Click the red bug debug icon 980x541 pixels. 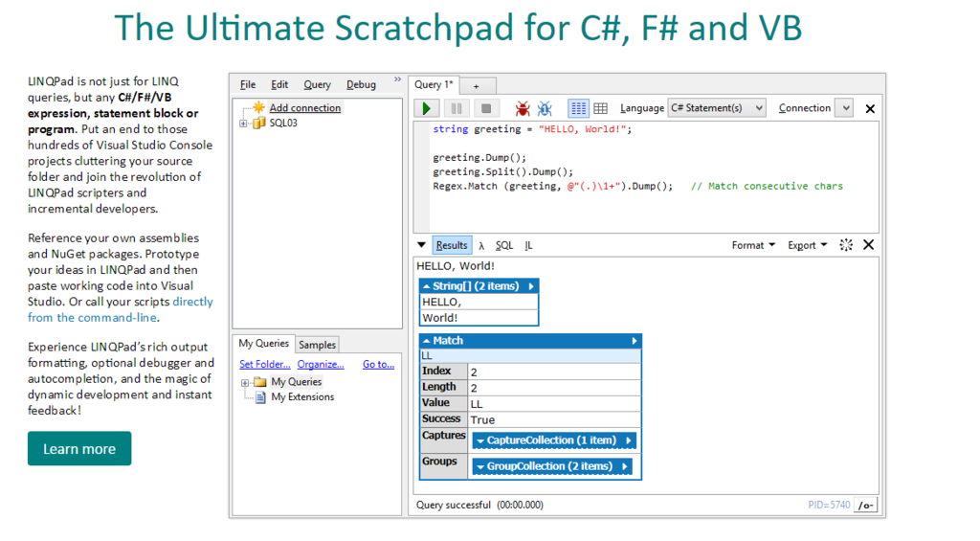[522, 108]
